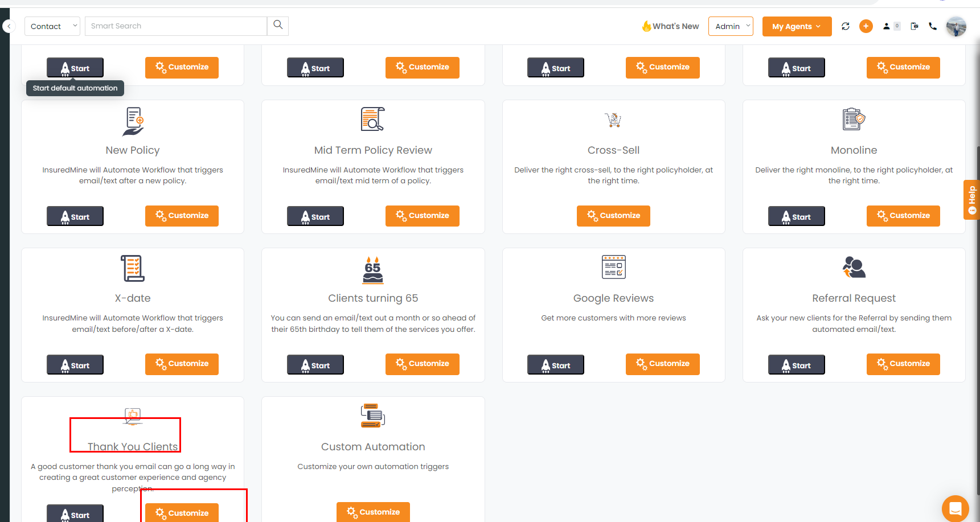Click the search magnifier icon

click(278, 26)
